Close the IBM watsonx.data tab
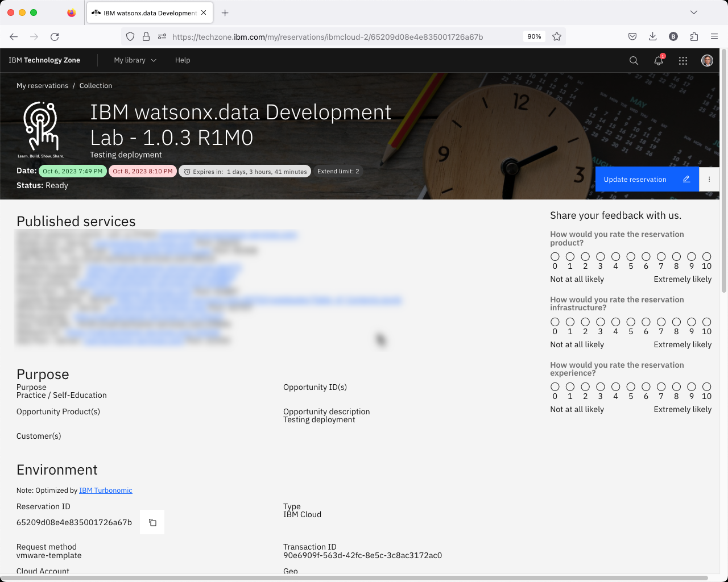728x582 pixels. pos(205,13)
